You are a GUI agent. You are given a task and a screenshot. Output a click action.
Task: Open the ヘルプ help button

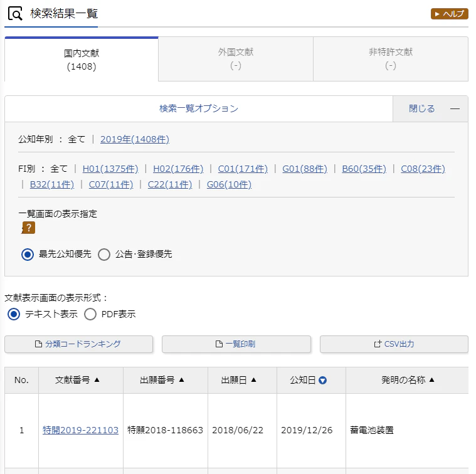click(449, 14)
